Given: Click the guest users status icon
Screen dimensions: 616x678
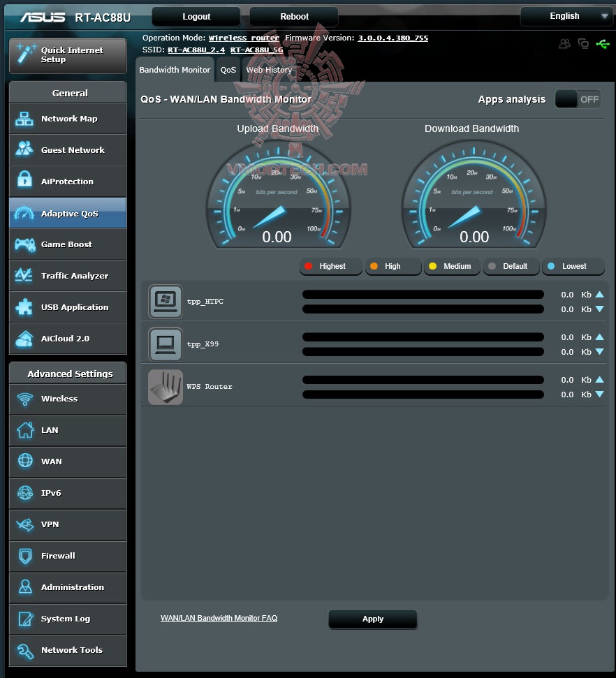Looking at the screenshot, I should click(564, 44).
